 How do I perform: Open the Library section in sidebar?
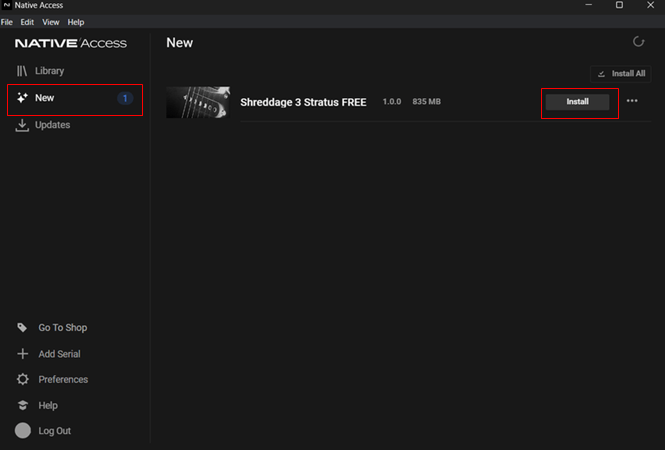49,71
